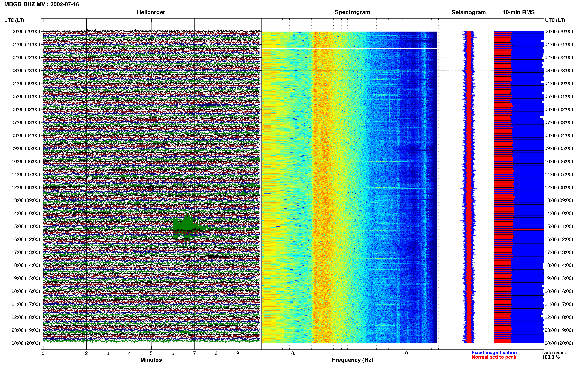Click the right 'UTC (LT)' axis label
The image size is (588, 368).
(555, 20)
